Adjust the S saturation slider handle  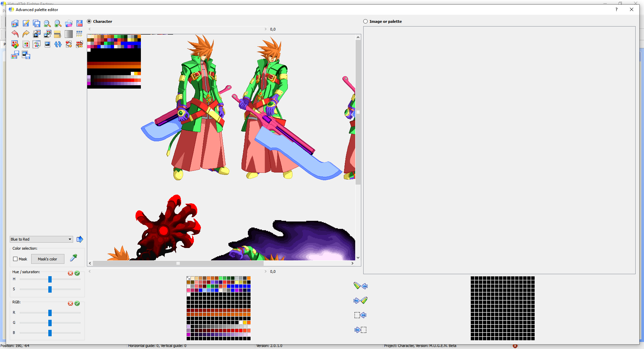50,289
